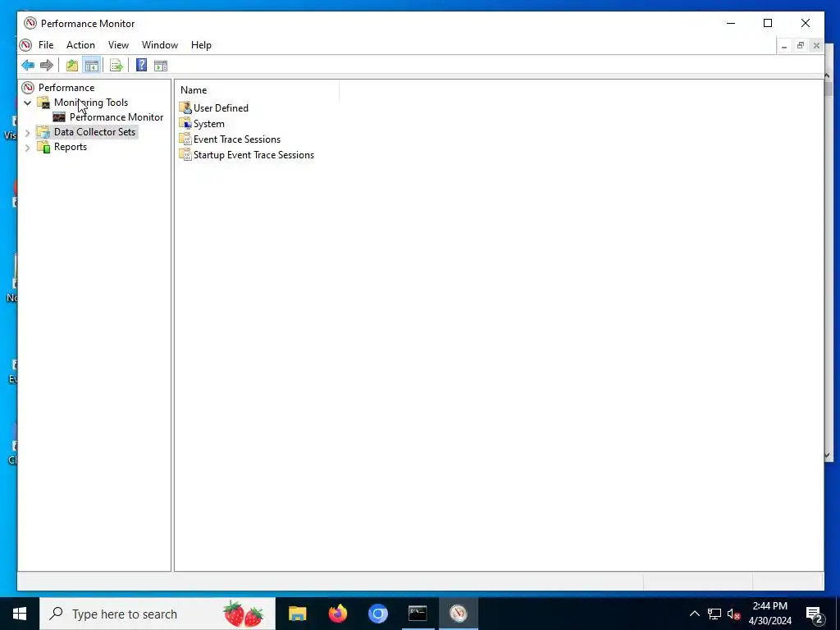The image size is (840, 630).
Task: Click the taskbar search box
Action: click(157, 614)
